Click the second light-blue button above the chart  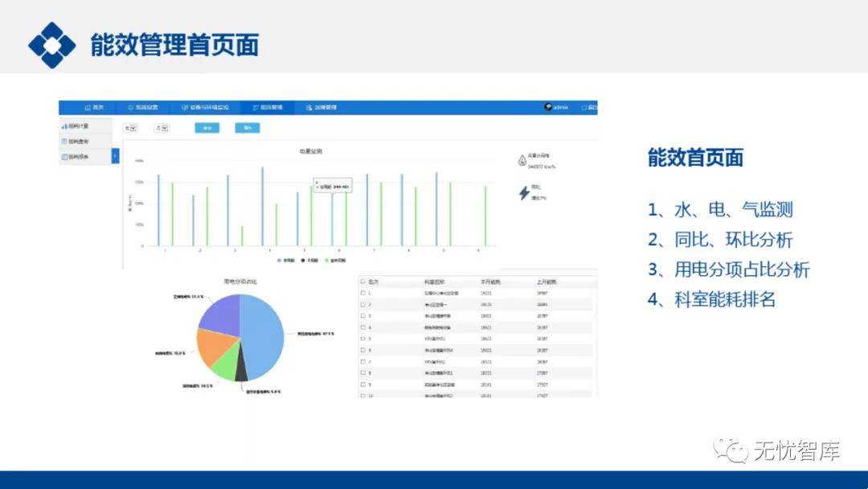click(248, 128)
